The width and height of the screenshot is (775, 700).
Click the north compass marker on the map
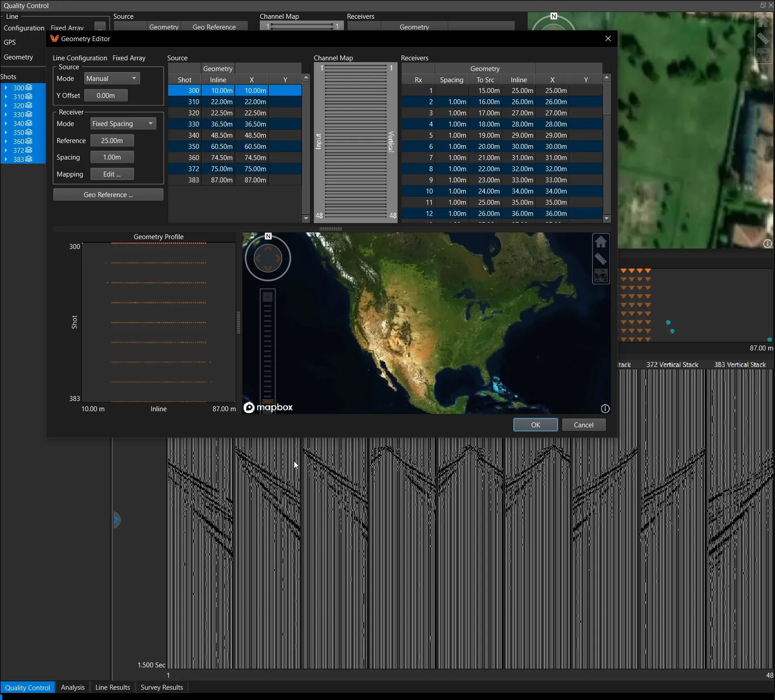pos(268,236)
